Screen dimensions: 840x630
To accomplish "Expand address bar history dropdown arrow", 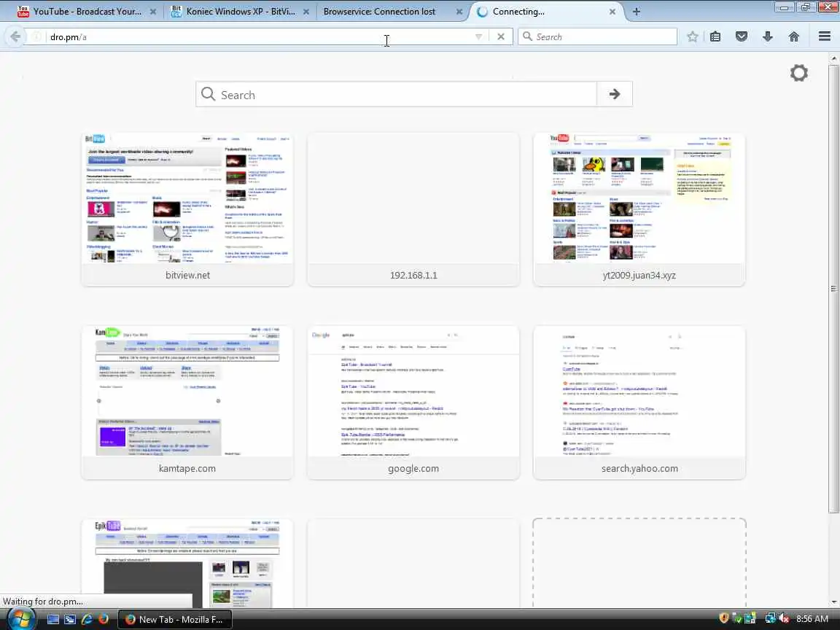I will point(478,36).
